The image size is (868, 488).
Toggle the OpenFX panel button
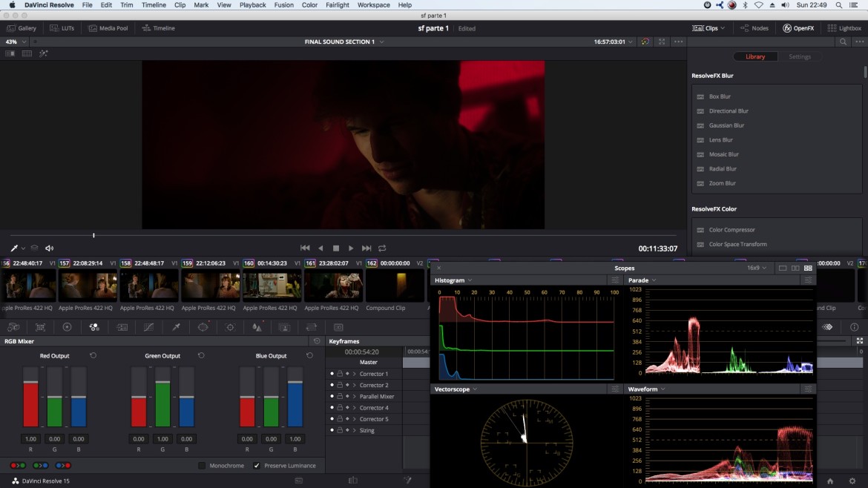coord(798,28)
